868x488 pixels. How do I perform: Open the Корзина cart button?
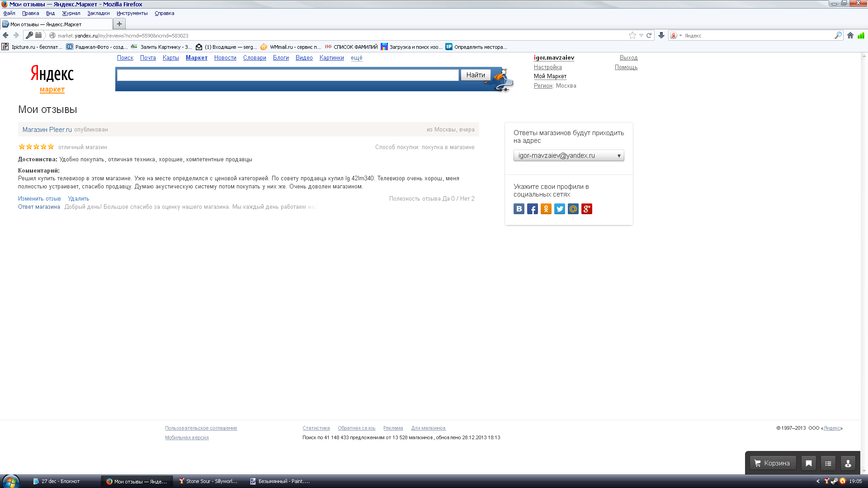pos(772,463)
